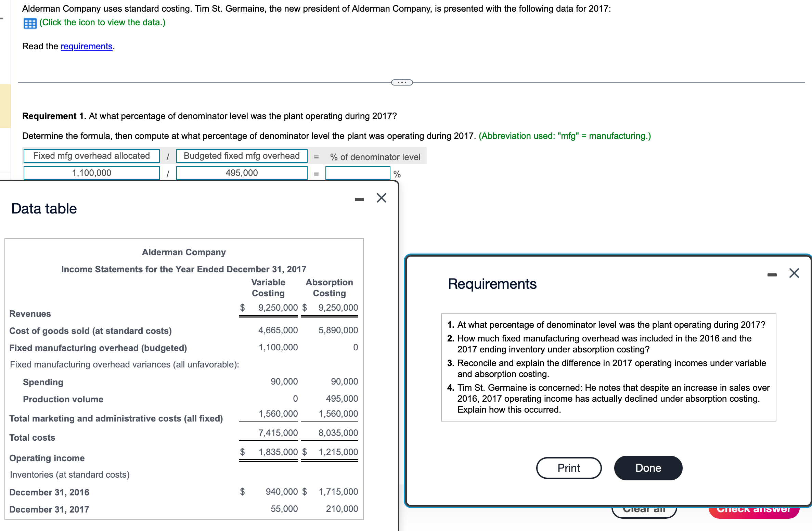812x531 pixels.
Task: Click the Variable Costing column header
Action: click(x=268, y=288)
